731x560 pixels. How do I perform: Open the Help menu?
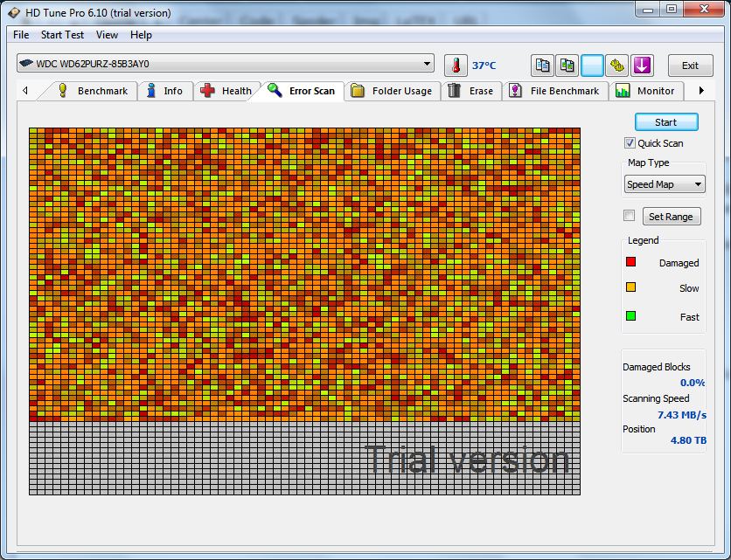click(141, 35)
